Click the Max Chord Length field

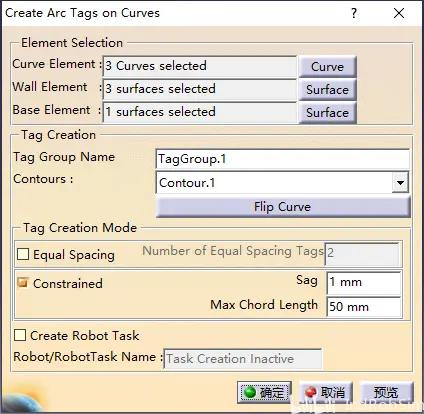[x=364, y=306]
